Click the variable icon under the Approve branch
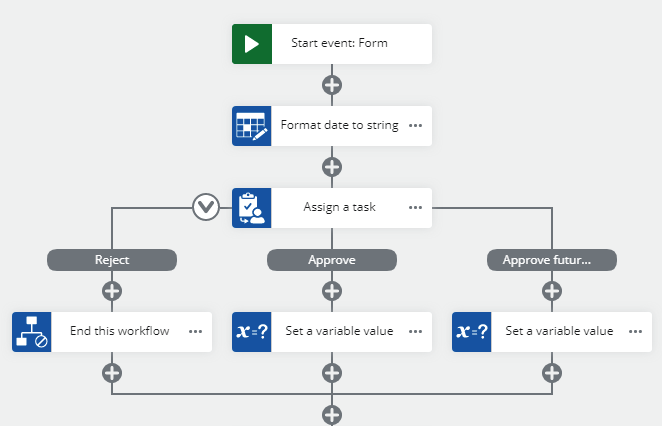This screenshot has width=662, height=426. [252, 331]
